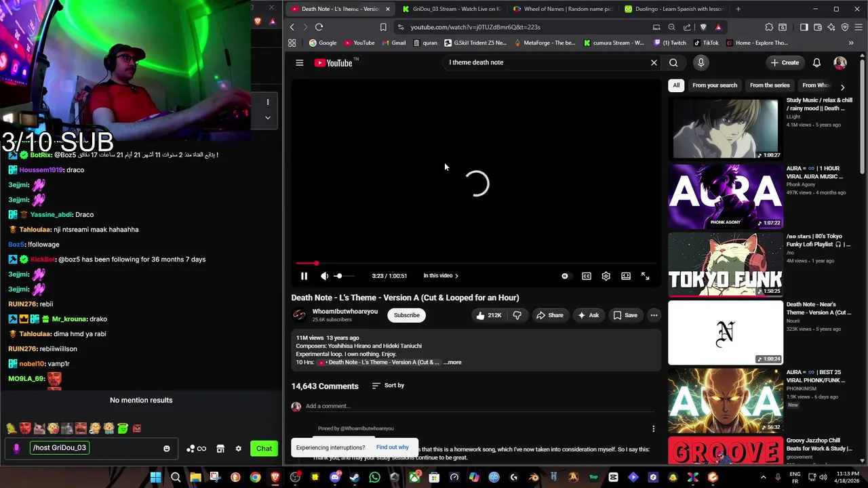Expand the description with ...more
Screen dimensions: 868x488
click(452, 362)
